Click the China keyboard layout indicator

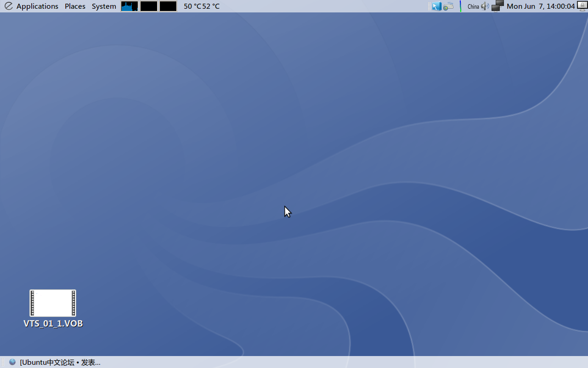(473, 6)
